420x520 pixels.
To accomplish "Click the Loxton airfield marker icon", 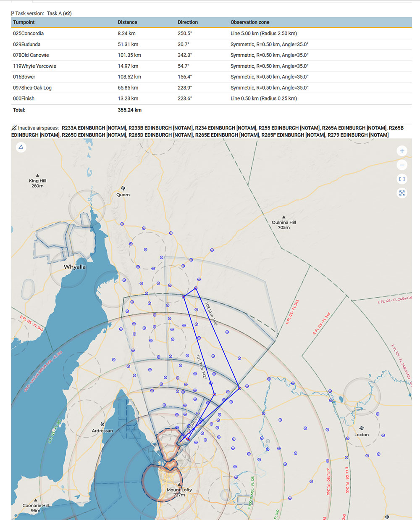I will (x=362, y=428).
